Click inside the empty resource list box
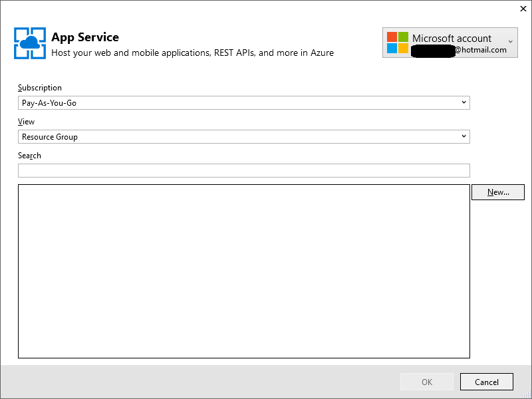The image size is (532, 399). coord(244,271)
